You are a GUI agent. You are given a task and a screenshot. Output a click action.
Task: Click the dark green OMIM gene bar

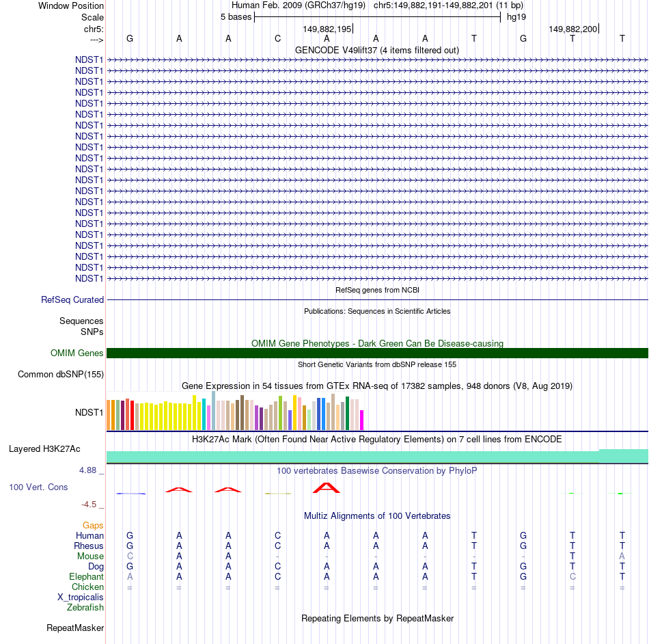click(x=377, y=353)
